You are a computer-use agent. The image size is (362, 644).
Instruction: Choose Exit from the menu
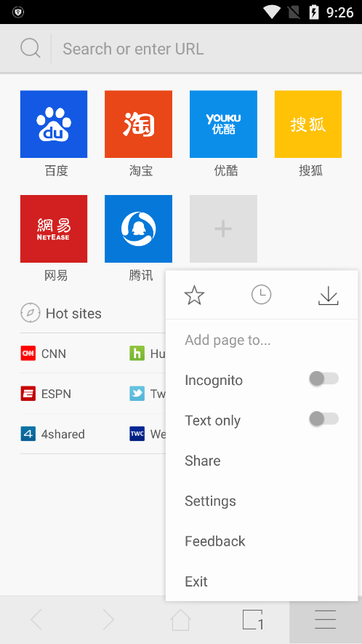coord(196,581)
